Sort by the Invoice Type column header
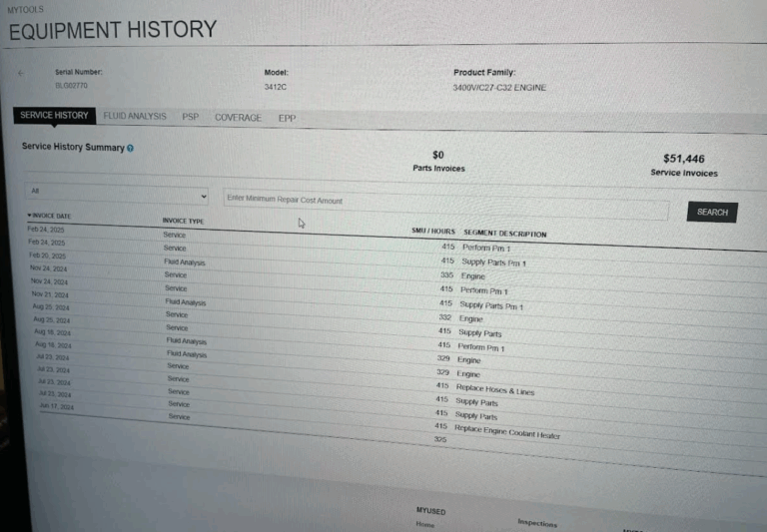The height and width of the screenshot is (532, 767). [183, 220]
